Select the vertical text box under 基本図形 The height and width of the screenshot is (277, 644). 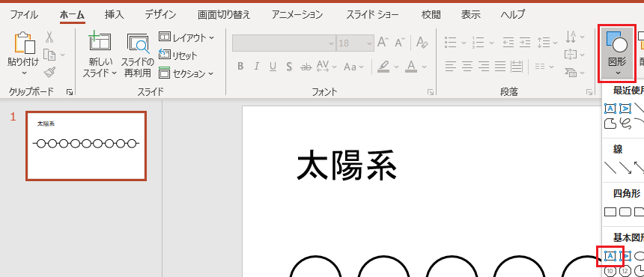coord(625,256)
